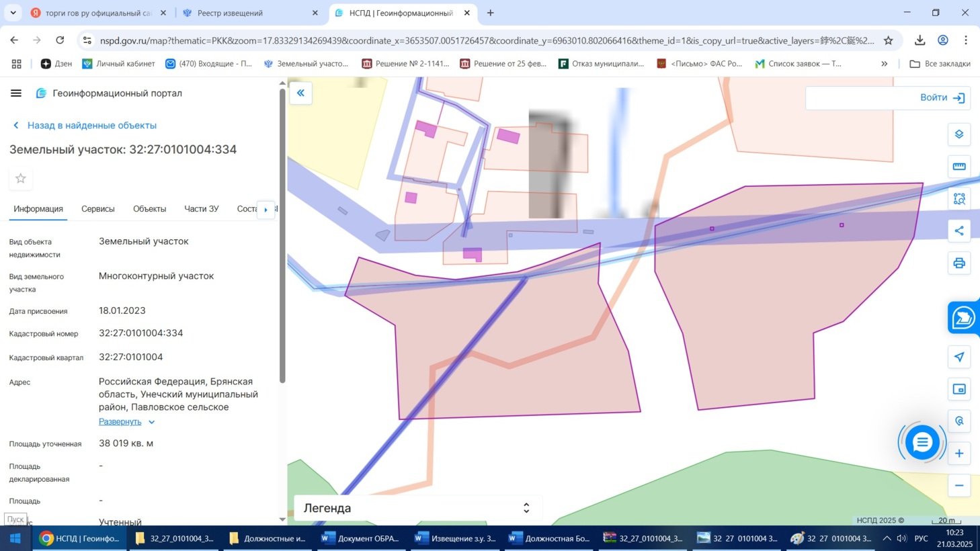Open the Части ЗУ tab

point(201,209)
